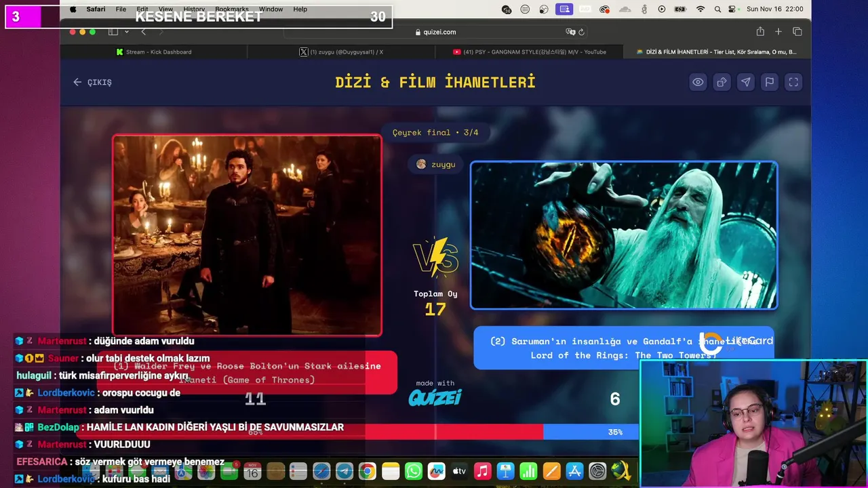Open a new tab with plus icon

778,32
